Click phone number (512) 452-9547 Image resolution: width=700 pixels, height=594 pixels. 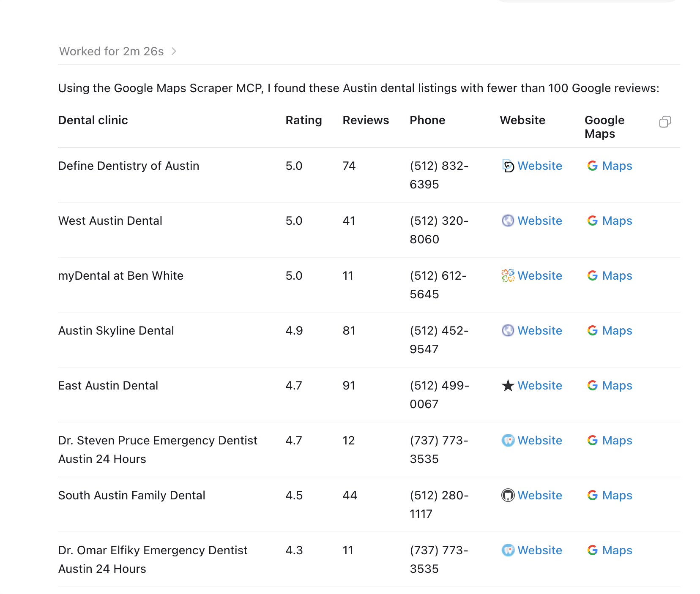pyautogui.click(x=439, y=340)
